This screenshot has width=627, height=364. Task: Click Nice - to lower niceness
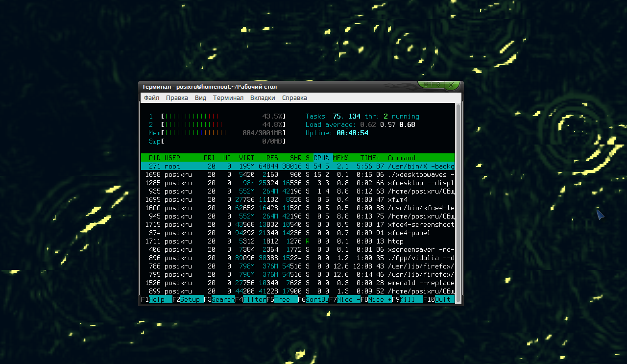[345, 299]
